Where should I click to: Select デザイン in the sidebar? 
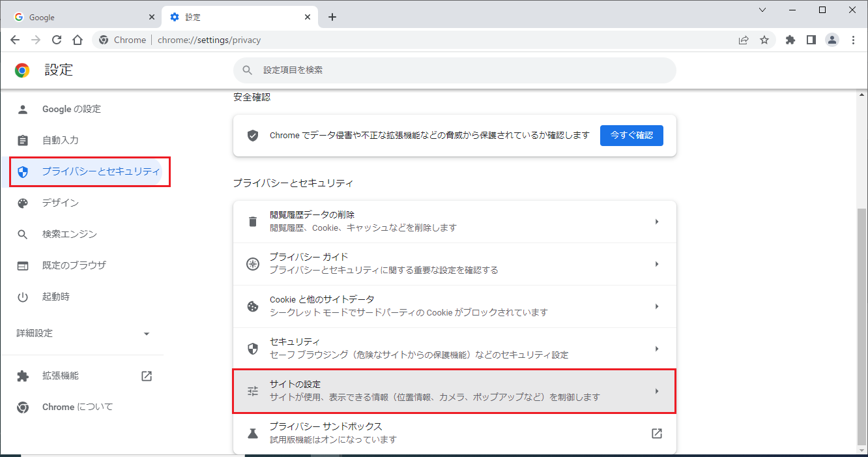pos(61,203)
